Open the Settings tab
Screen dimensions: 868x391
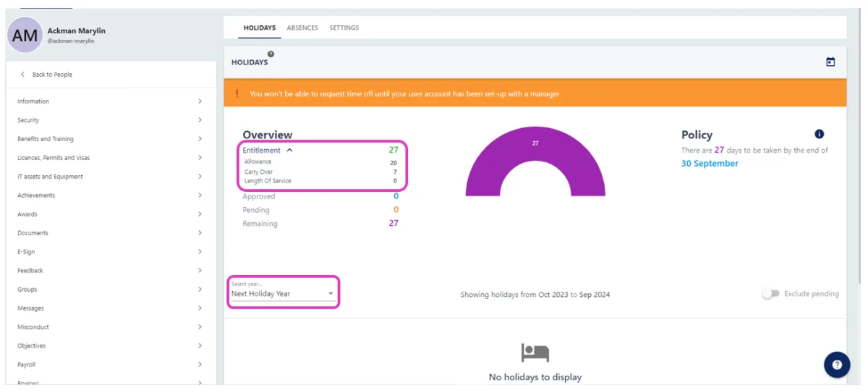pos(344,28)
